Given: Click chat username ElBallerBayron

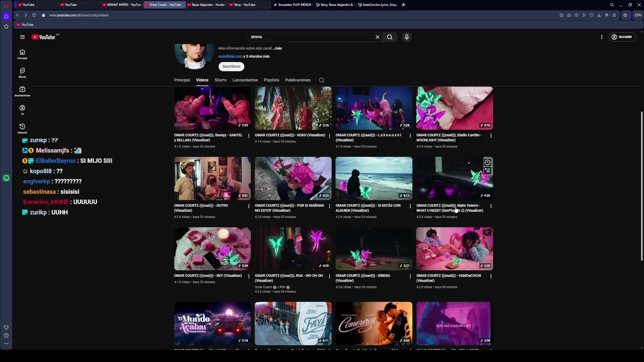Looking at the screenshot, I should click(x=55, y=160).
